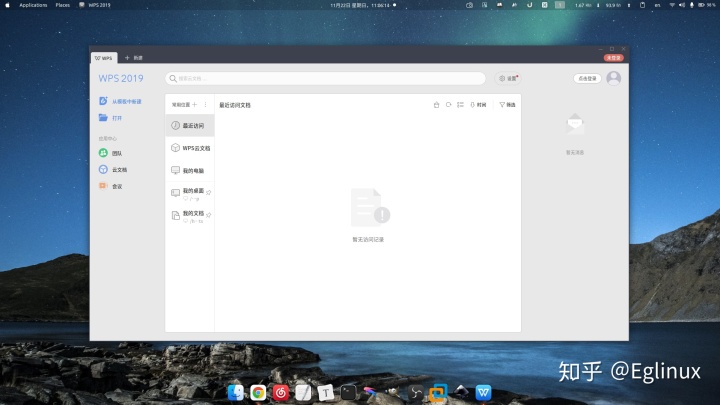Open the VMware dock icon
This screenshot has height=405, width=720.
pyautogui.click(x=438, y=393)
